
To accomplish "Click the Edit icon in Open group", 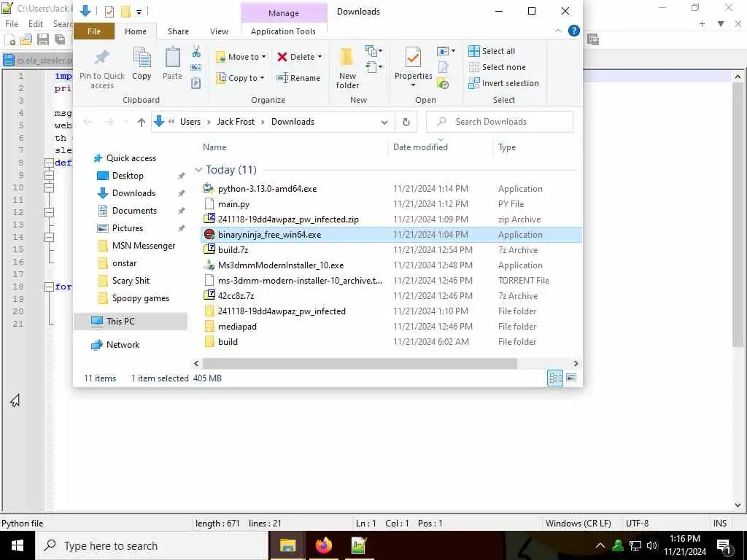I will [x=443, y=68].
